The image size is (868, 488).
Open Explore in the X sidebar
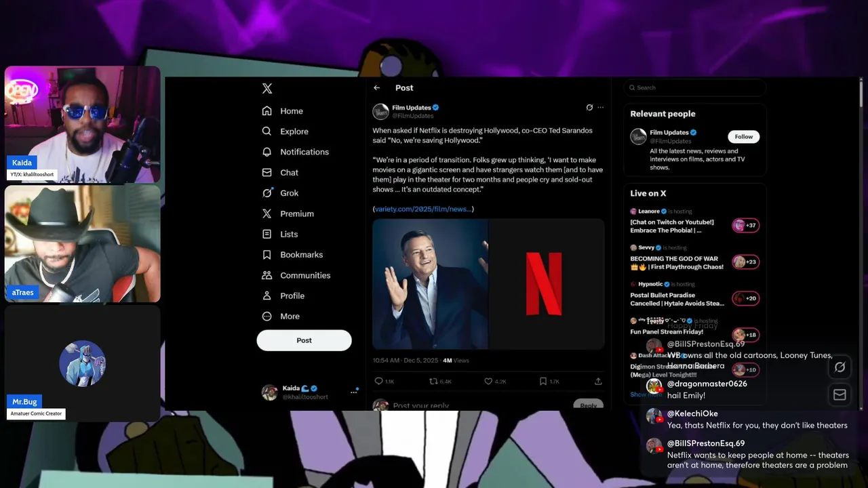coord(285,131)
